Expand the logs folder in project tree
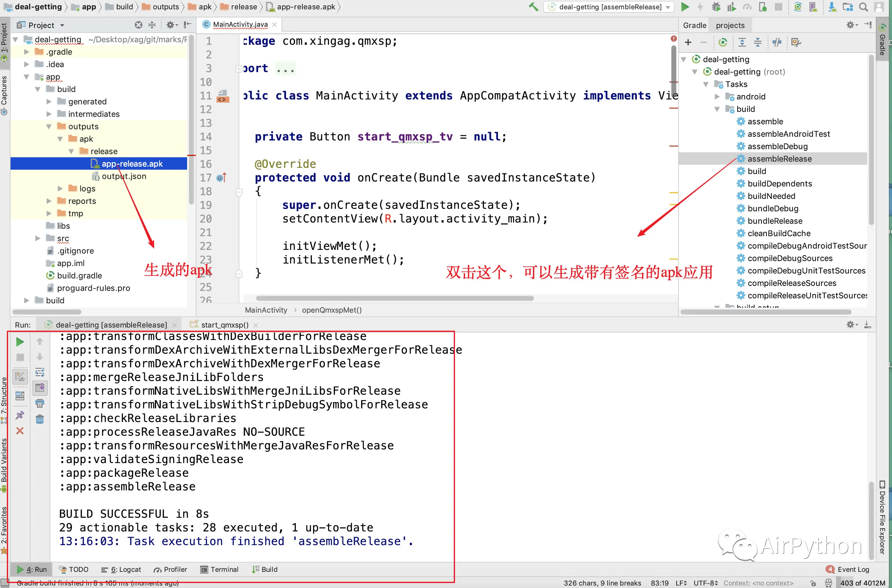Image resolution: width=892 pixels, height=588 pixels. click(60, 189)
